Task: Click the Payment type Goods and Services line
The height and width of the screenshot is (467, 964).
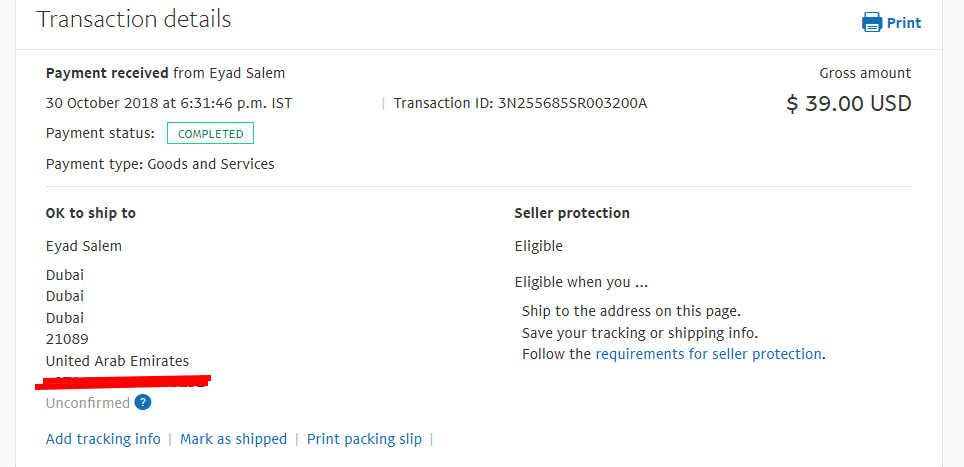Action: pos(160,165)
